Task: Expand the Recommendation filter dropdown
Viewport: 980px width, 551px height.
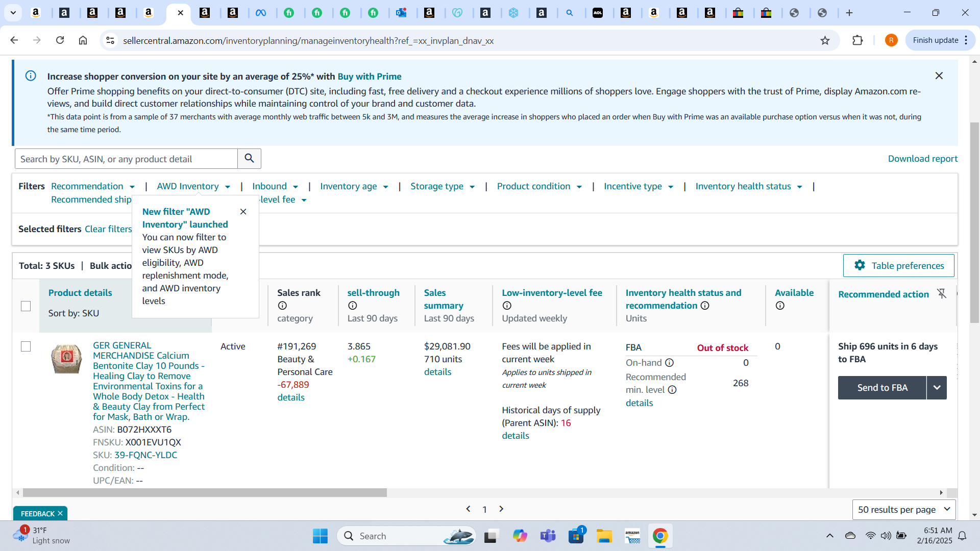Action: [x=93, y=186]
